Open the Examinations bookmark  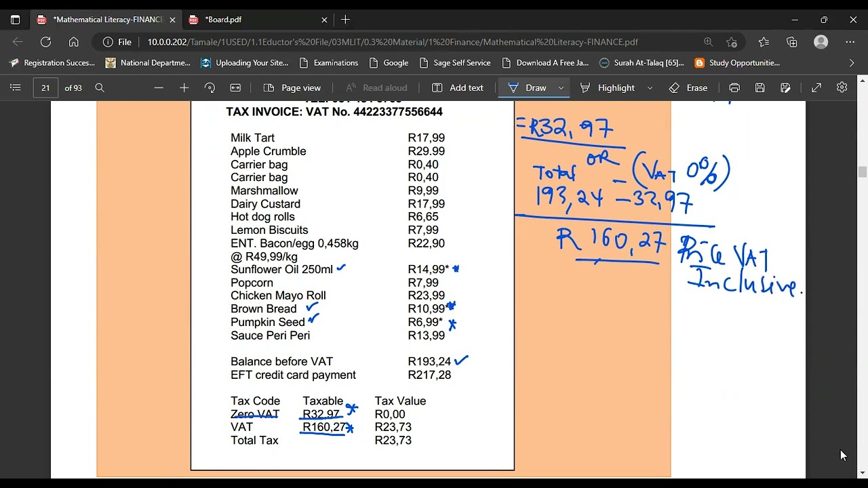coord(328,63)
